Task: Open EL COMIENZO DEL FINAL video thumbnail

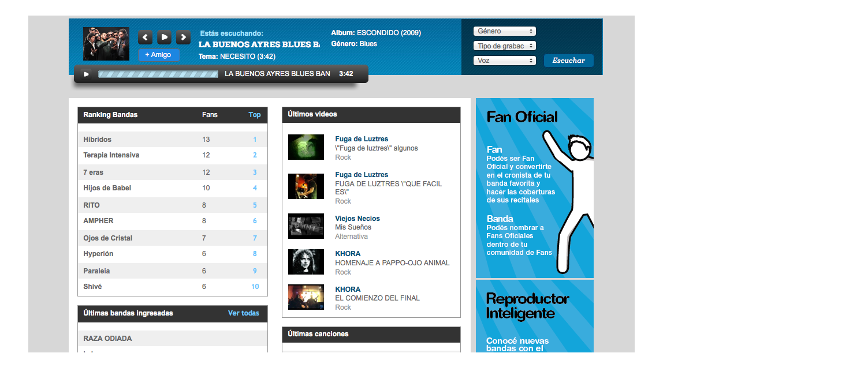Action: click(306, 297)
